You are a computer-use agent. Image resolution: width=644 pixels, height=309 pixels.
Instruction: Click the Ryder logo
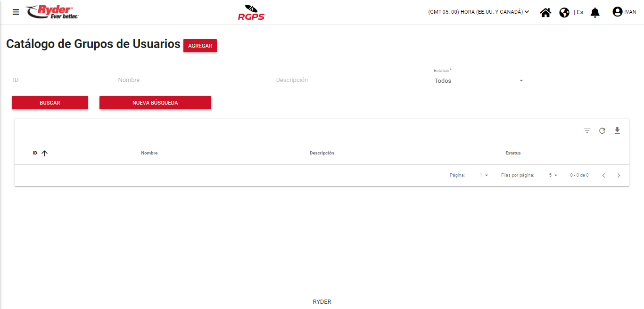(52, 12)
